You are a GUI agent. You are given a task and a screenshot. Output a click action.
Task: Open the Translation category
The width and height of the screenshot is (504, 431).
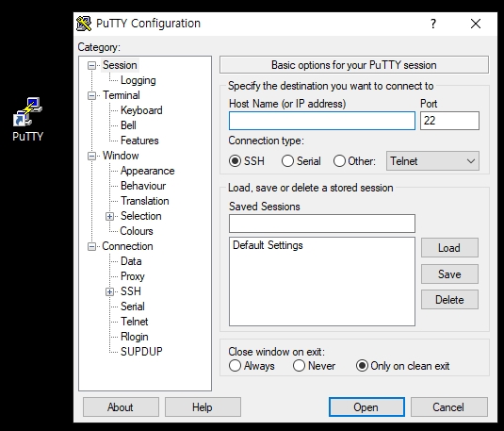145,201
